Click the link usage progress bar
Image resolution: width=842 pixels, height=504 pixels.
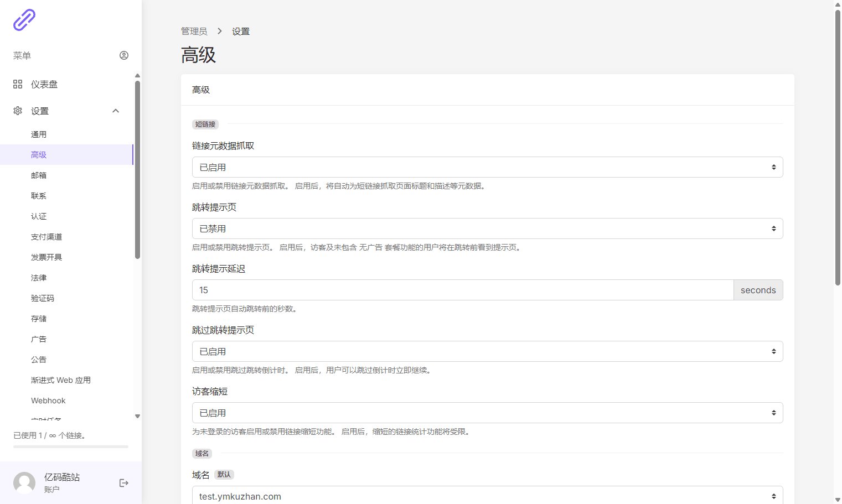(71, 446)
